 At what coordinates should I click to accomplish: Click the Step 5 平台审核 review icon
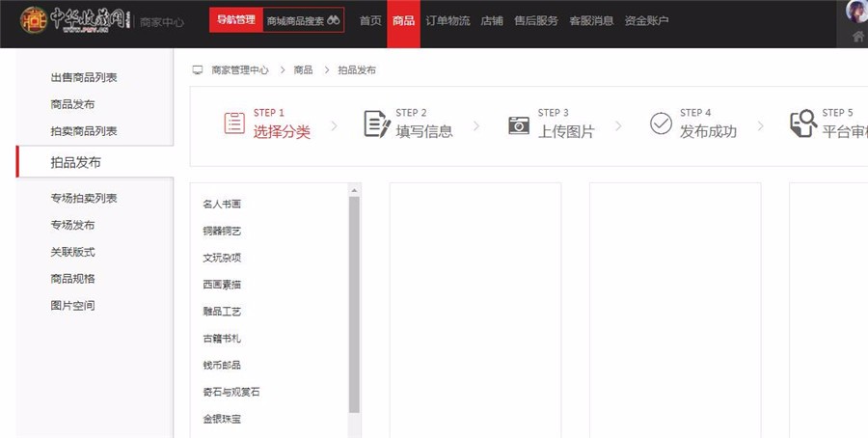(x=802, y=123)
